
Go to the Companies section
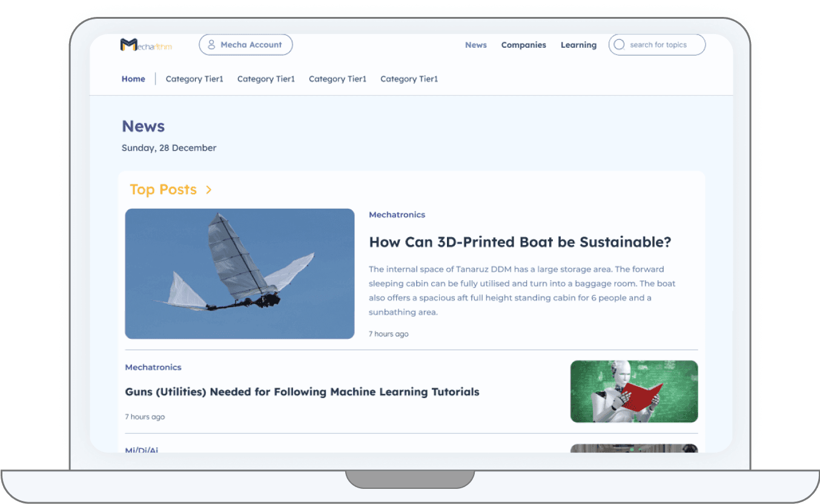click(523, 45)
